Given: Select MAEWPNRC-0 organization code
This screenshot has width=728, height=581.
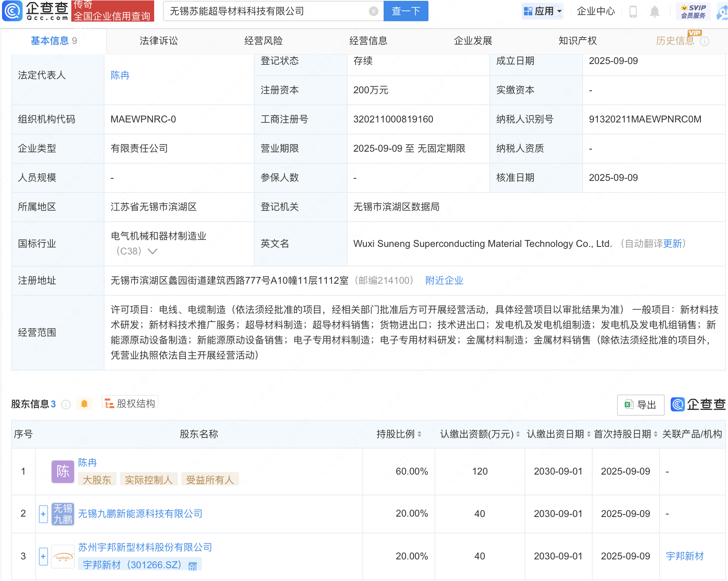Looking at the screenshot, I should pyautogui.click(x=143, y=119).
